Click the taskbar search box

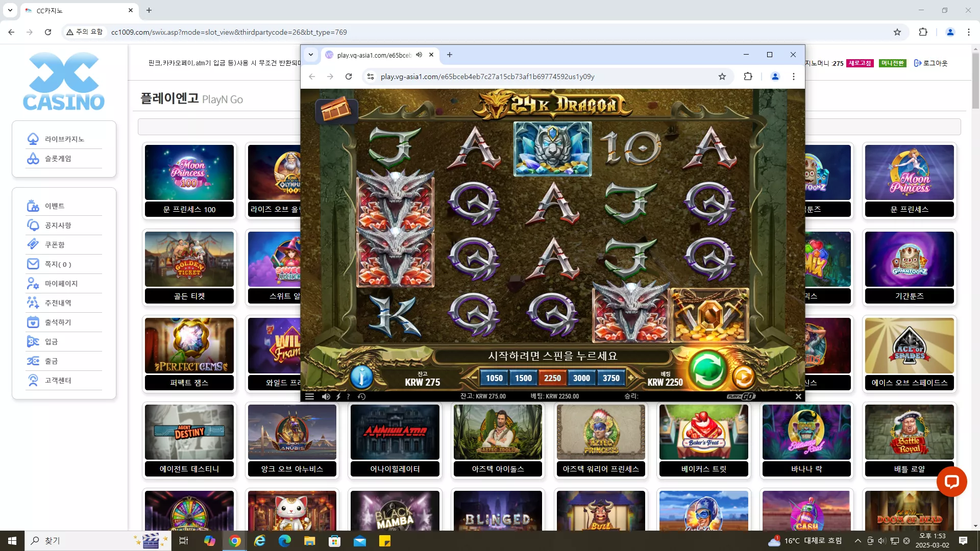[x=97, y=541]
